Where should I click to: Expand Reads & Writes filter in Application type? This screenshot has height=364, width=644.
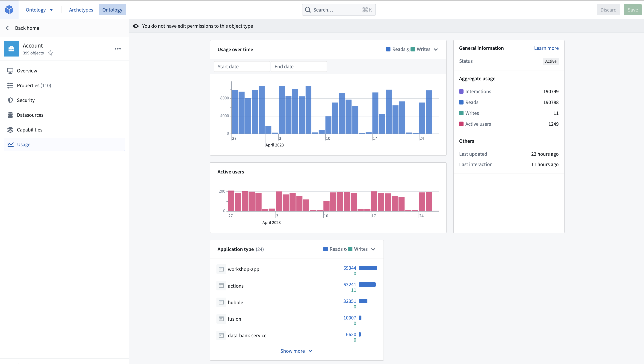point(349,249)
